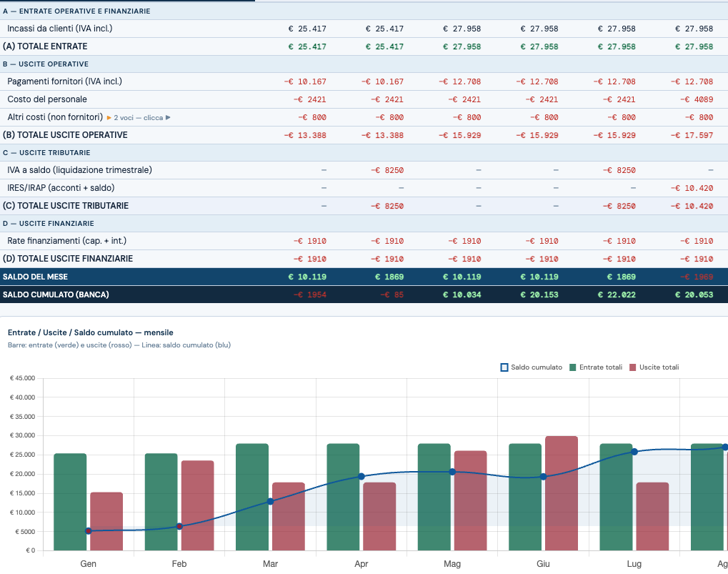
Task: Select the "Costo del personale" row label
Action: (47, 99)
